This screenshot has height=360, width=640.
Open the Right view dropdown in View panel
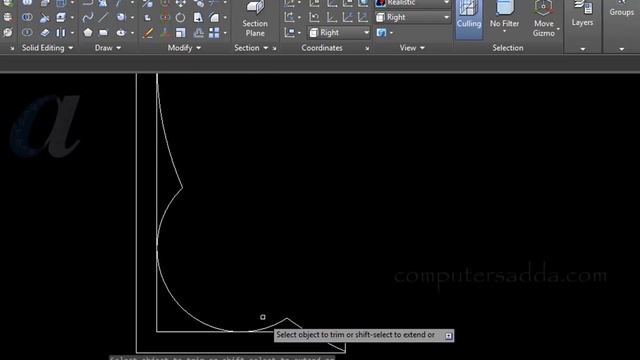(413, 18)
